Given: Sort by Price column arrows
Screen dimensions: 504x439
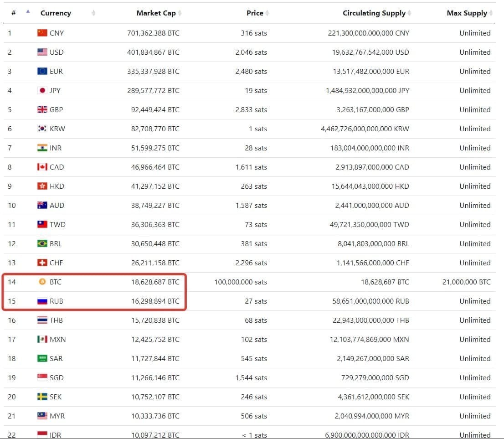Looking at the screenshot, I should click(x=267, y=13).
